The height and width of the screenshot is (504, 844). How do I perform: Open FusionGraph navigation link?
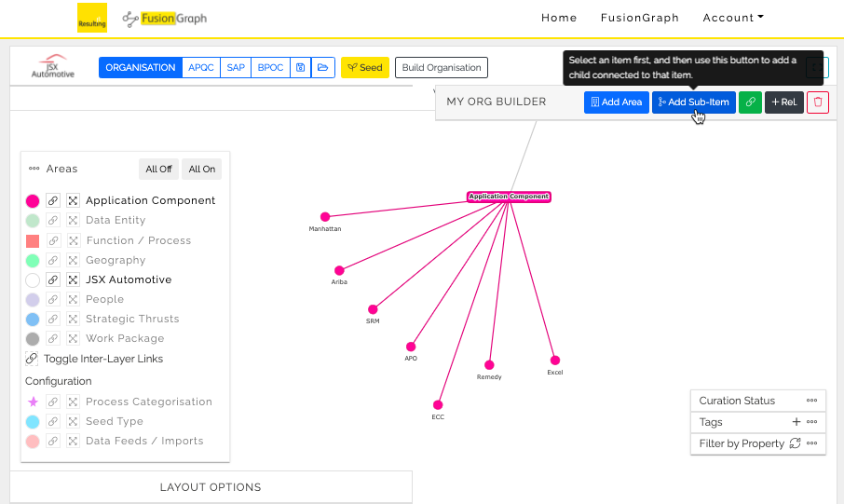639,18
